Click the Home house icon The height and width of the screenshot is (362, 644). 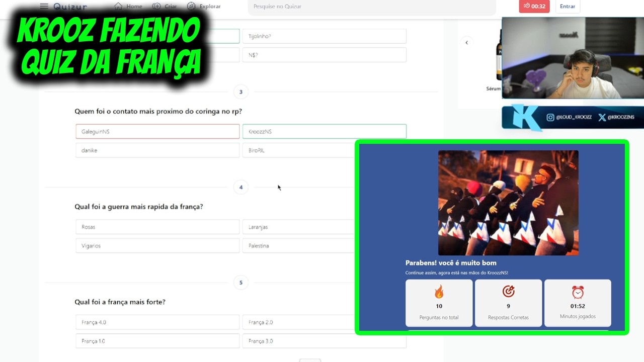tap(118, 6)
